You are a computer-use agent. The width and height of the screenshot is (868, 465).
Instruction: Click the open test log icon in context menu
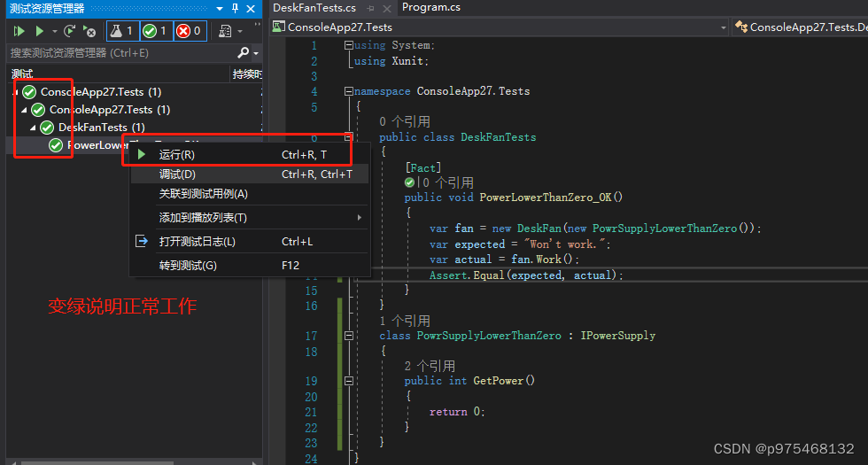(143, 241)
